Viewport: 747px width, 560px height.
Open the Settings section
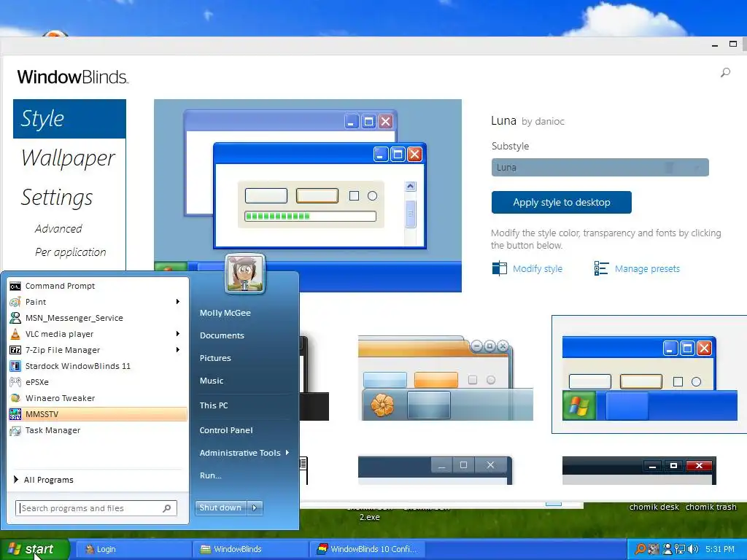(57, 197)
